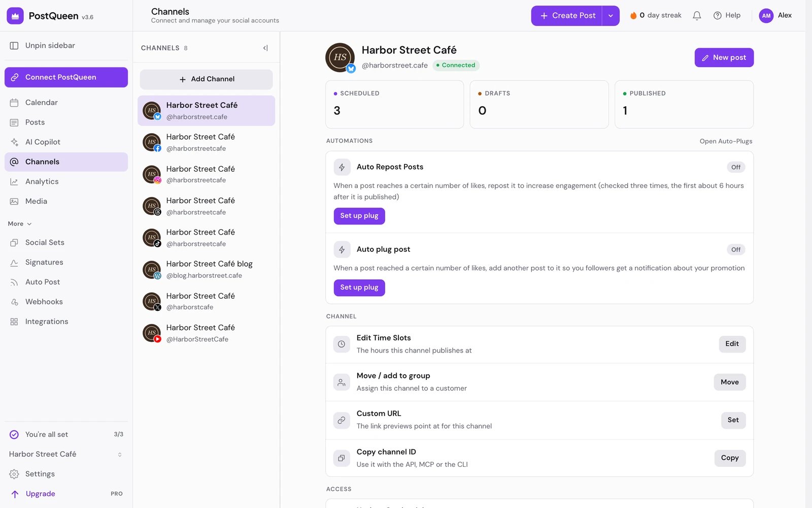Click the Move button for group assignment

[x=730, y=383]
